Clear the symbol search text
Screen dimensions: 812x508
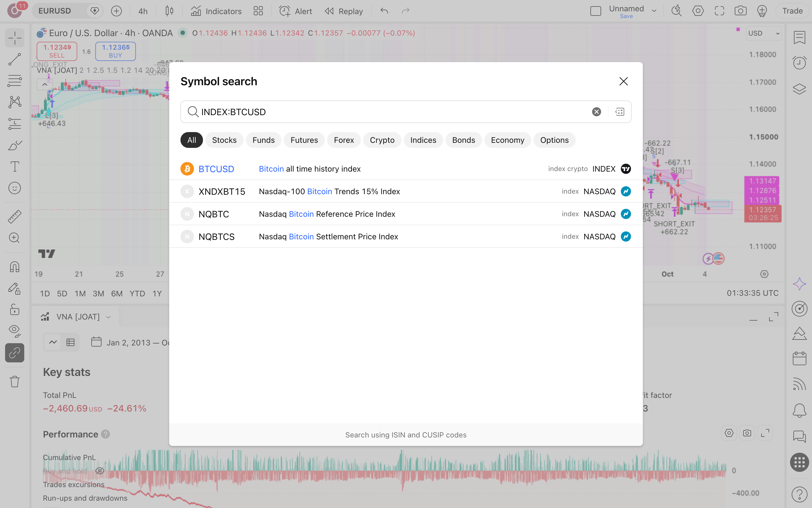point(596,112)
